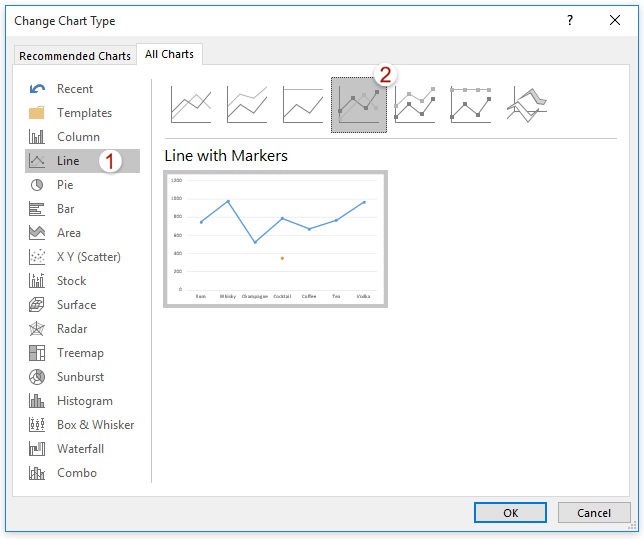Viewport: 644px width, 539px height.
Task: Choose Stacked Line with Markers icon
Action: [414, 104]
